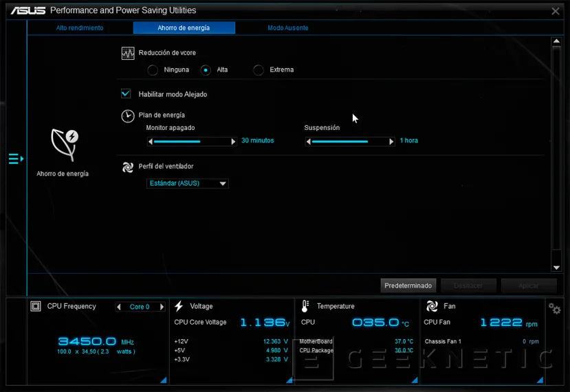The image size is (570, 392).
Task: Adjust the Monitor apagado slider
Action: (192, 142)
